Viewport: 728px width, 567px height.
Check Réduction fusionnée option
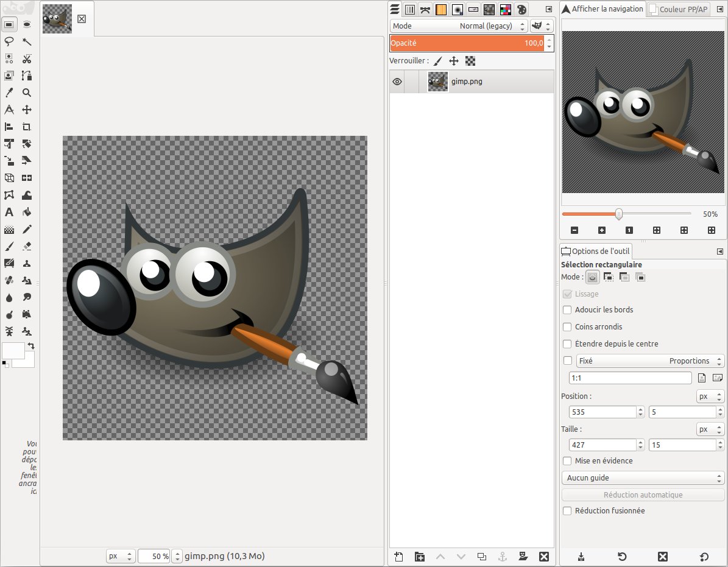(x=567, y=511)
